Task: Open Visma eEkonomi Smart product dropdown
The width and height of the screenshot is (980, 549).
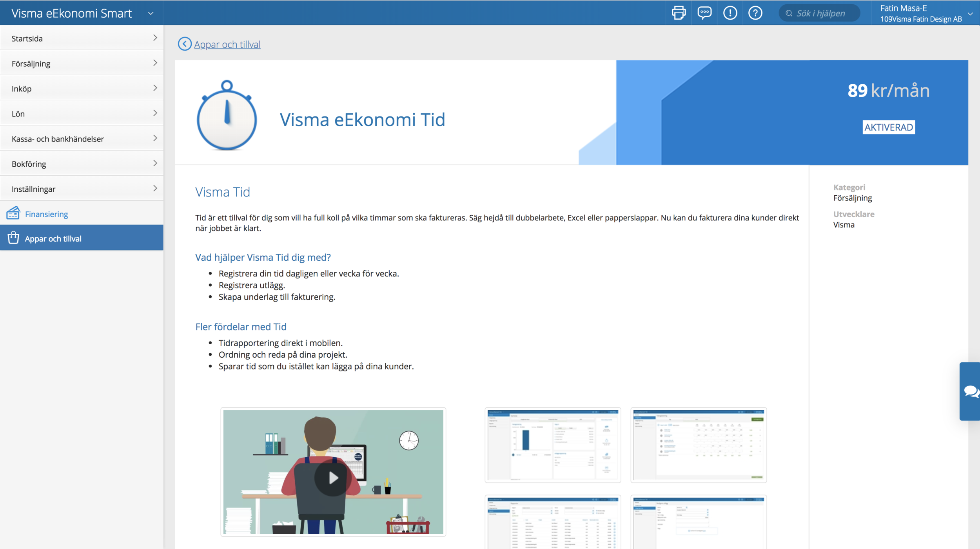Action: coord(151,13)
